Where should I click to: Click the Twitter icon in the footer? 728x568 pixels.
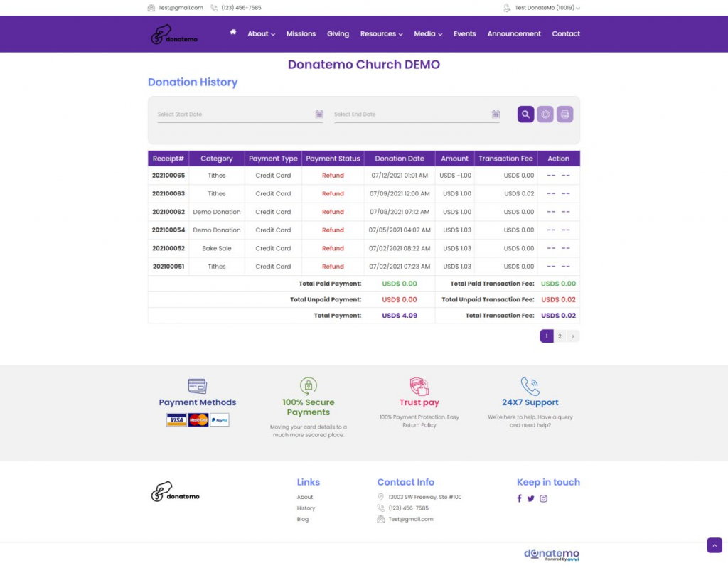[x=531, y=498]
